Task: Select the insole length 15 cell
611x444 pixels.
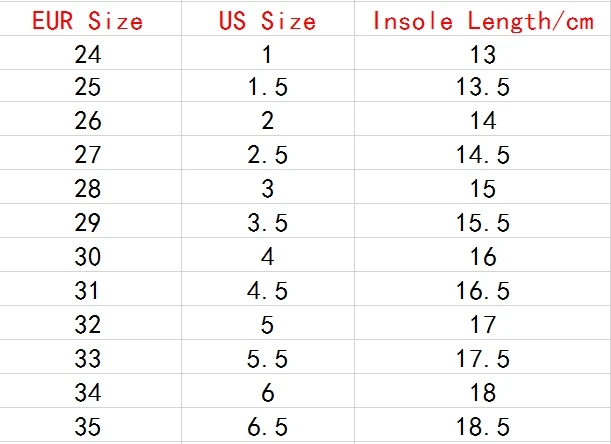Action: click(482, 187)
